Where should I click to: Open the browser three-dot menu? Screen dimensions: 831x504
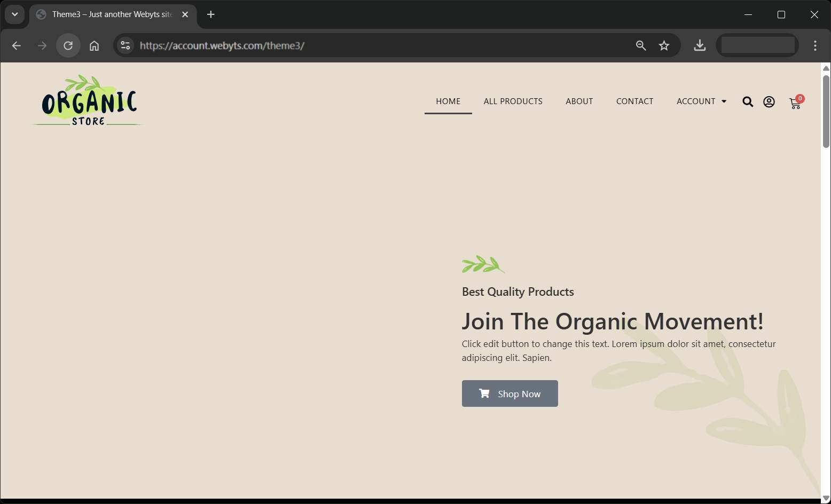coord(815,46)
